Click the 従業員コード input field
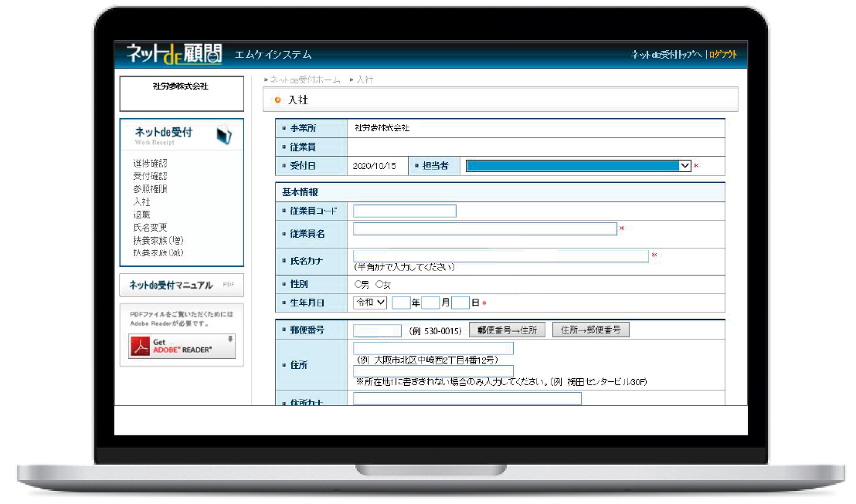 [405, 211]
